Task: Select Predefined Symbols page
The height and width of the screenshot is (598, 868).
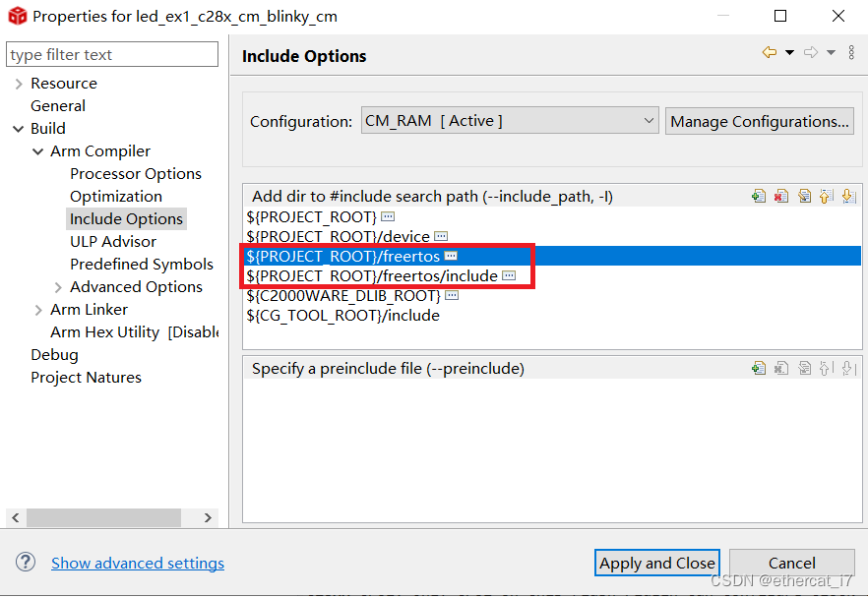Action: point(142,265)
